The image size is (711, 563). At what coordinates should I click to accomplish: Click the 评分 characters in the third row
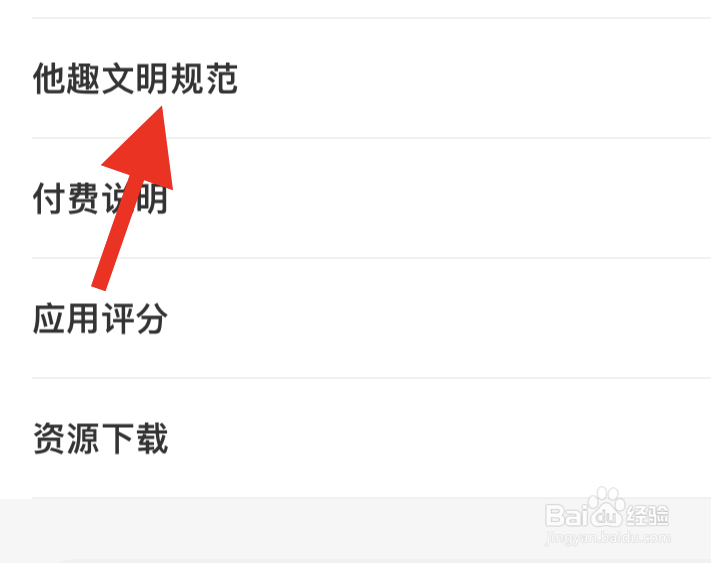click(x=135, y=318)
